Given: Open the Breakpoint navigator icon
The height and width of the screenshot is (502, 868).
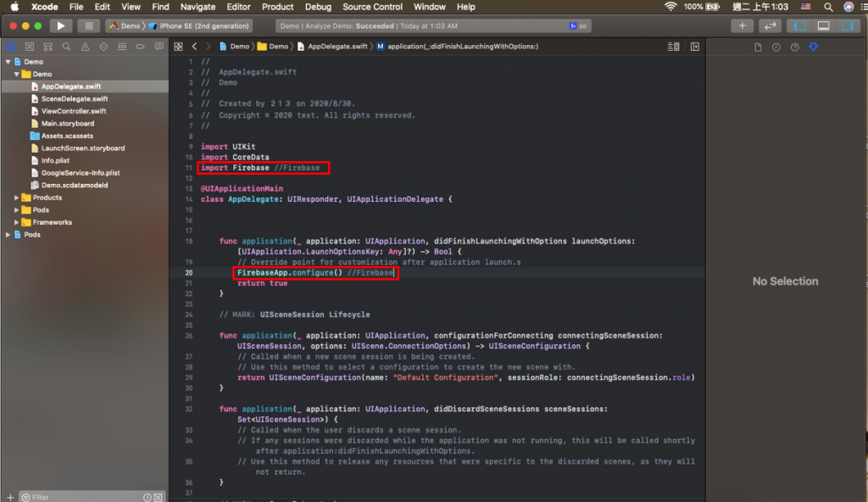Looking at the screenshot, I should pyautogui.click(x=140, y=47).
